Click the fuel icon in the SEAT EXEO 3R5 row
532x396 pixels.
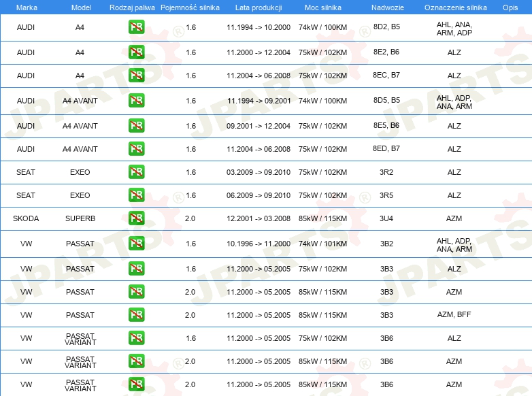tap(136, 195)
